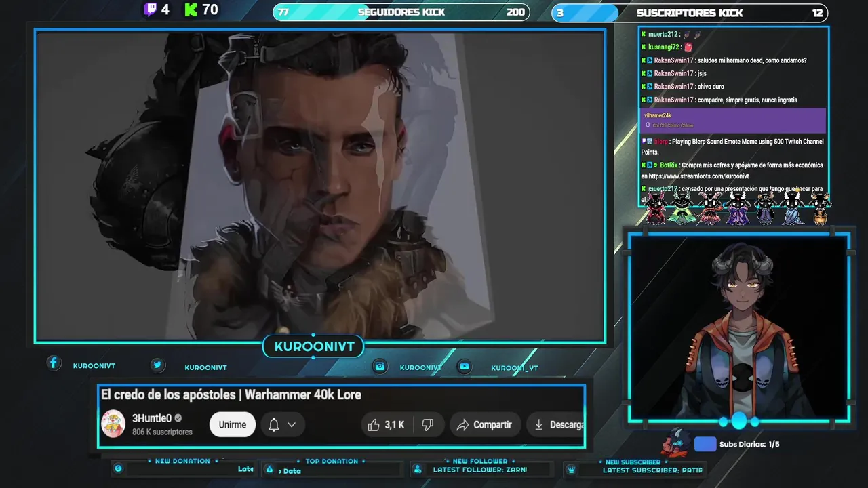Click KUROONIVT label next to Twitter icon

click(x=205, y=367)
